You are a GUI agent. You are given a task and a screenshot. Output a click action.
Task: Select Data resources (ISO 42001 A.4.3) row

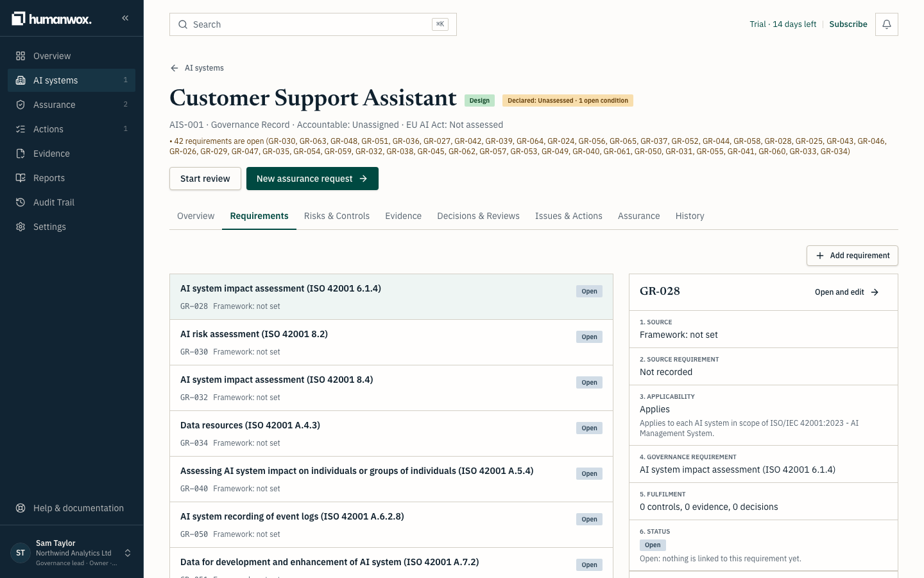391,433
